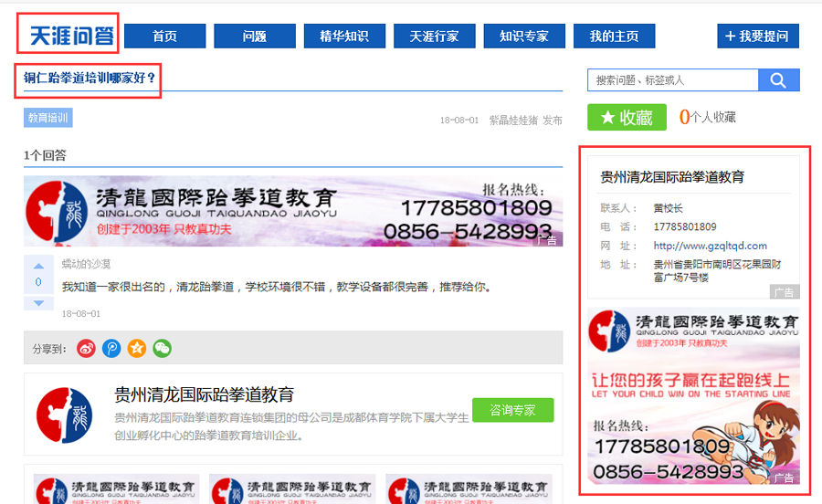Open the middle bottom thumbnail ad
This screenshot has width=822, height=504.
292,489
